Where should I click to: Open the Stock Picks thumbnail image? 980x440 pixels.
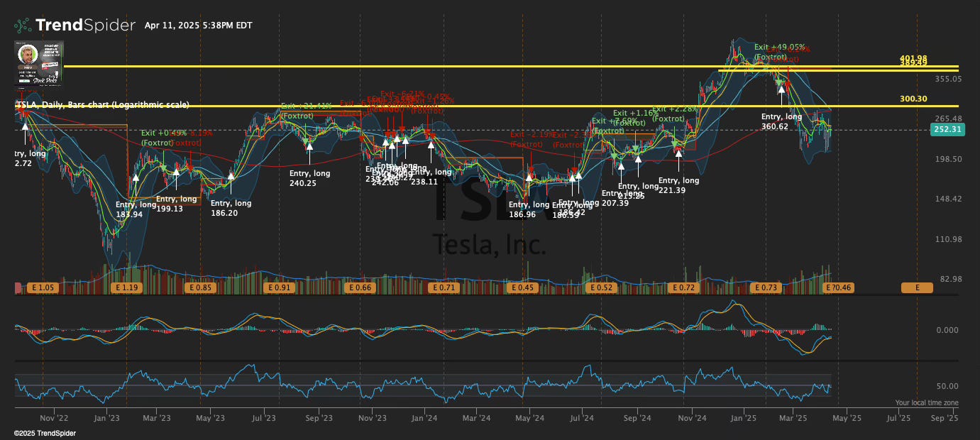click(39, 63)
